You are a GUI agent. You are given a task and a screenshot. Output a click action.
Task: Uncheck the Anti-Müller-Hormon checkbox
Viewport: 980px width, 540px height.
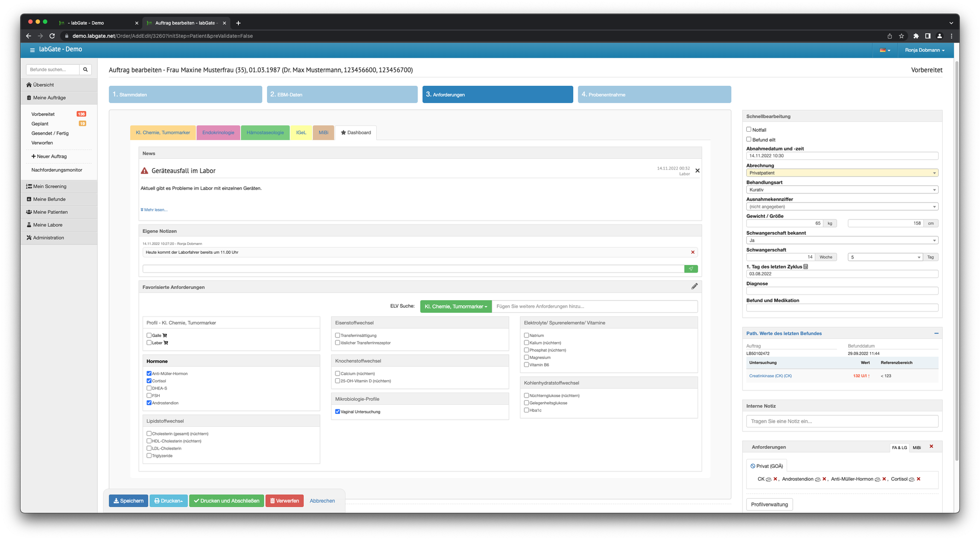click(x=149, y=374)
